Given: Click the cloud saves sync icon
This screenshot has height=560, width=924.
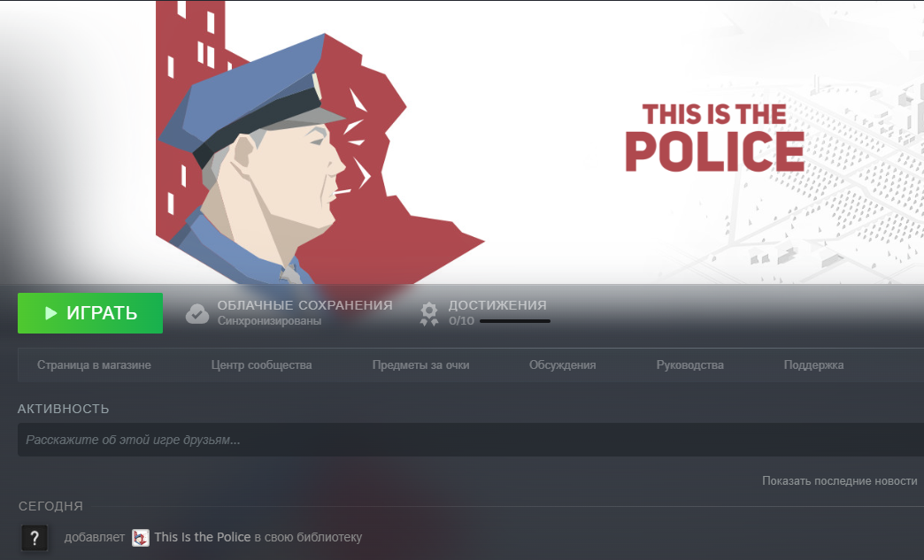Looking at the screenshot, I should coord(197,313).
